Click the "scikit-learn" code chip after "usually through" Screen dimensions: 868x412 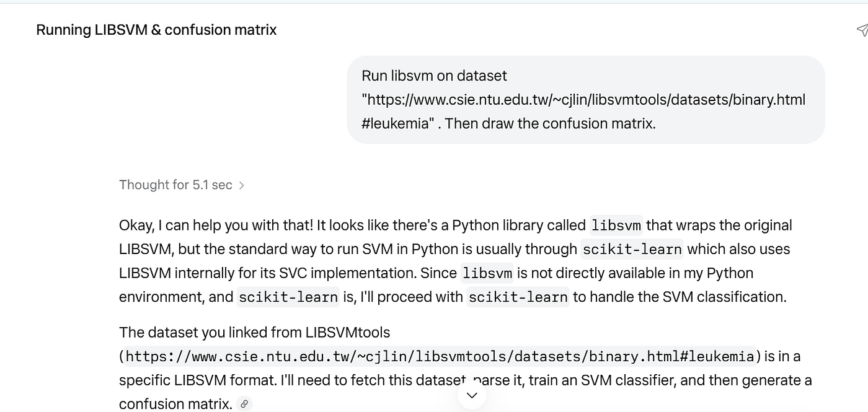(x=632, y=250)
